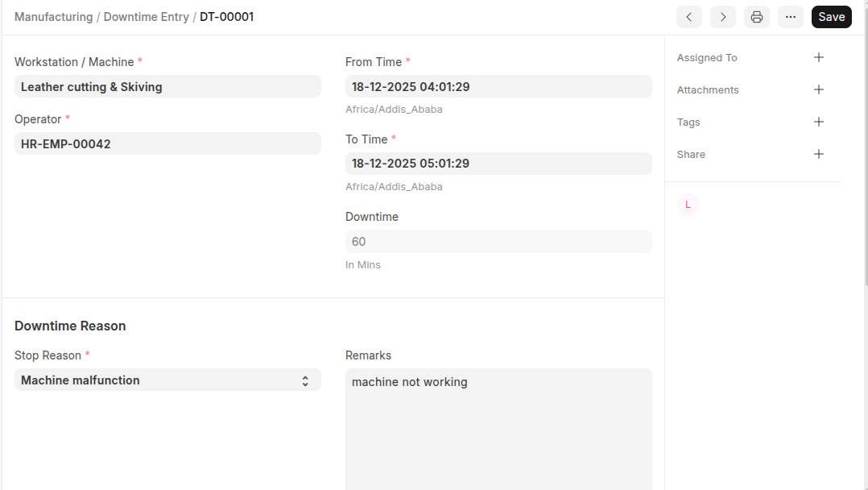Open Manufacturing breadcrumb link
Viewport: 868px width, 490px height.
(53, 17)
